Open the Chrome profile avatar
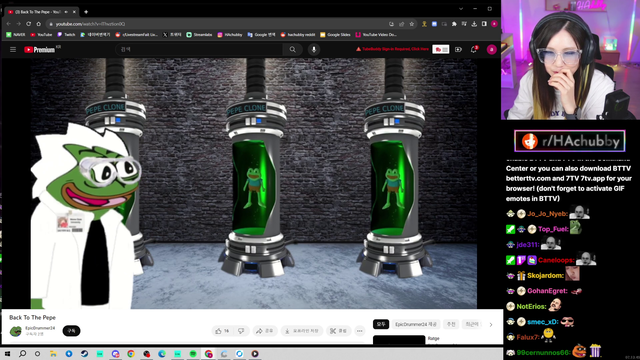 494,24
